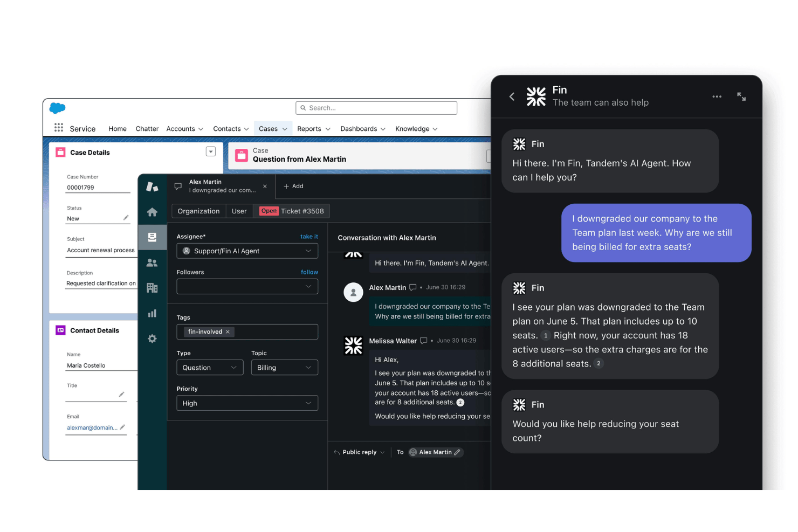Open Zendesk home icon in sidebar
The width and height of the screenshot is (798, 532).
(152, 212)
